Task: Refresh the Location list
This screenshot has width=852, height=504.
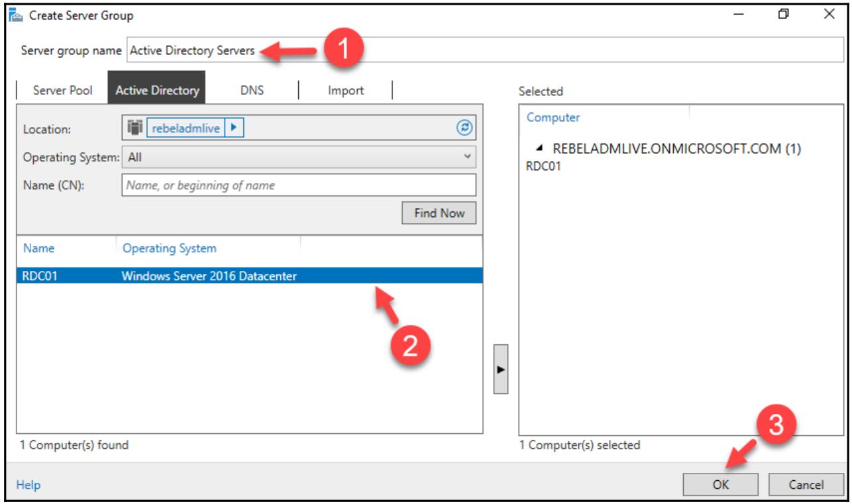Action: tap(466, 128)
